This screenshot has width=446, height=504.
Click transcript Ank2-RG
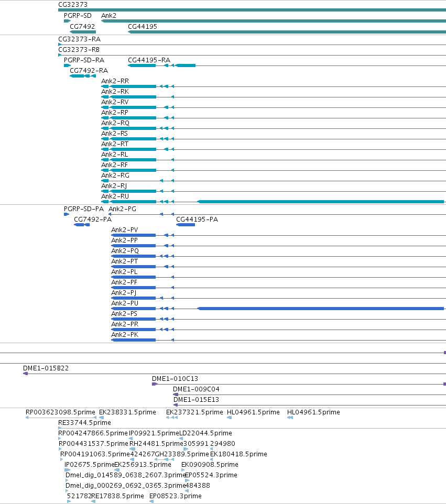click(115, 175)
